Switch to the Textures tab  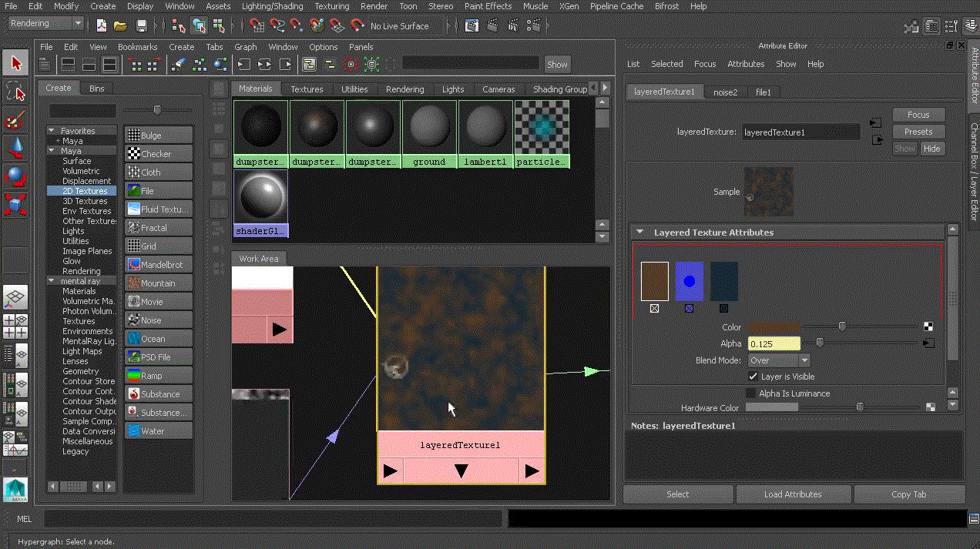pos(307,89)
